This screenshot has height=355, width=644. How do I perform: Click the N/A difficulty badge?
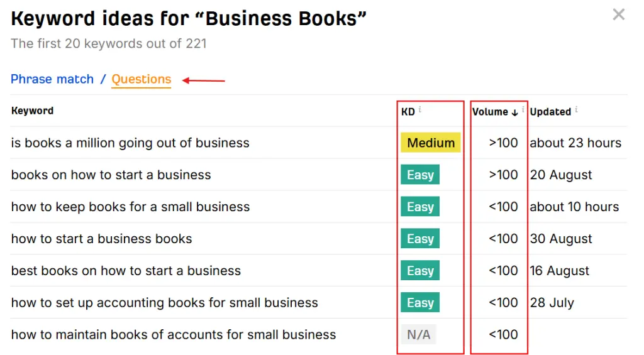click(x=418, y=335)
